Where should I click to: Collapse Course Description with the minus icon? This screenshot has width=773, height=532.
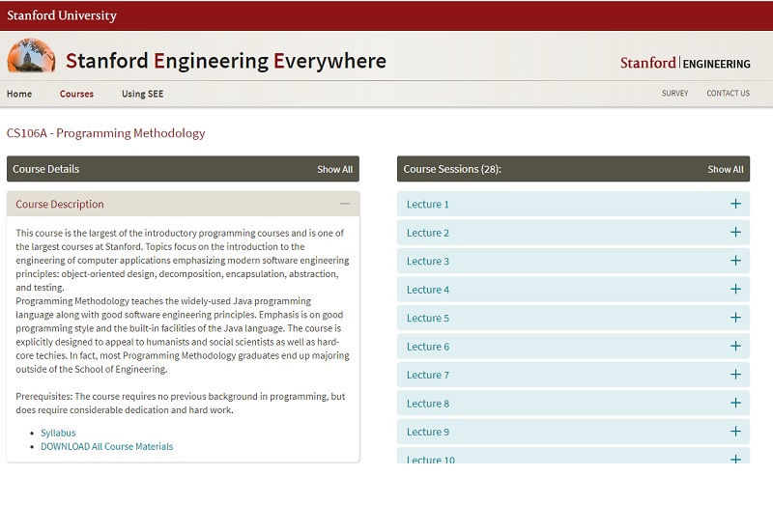click(x=345, y=204)
